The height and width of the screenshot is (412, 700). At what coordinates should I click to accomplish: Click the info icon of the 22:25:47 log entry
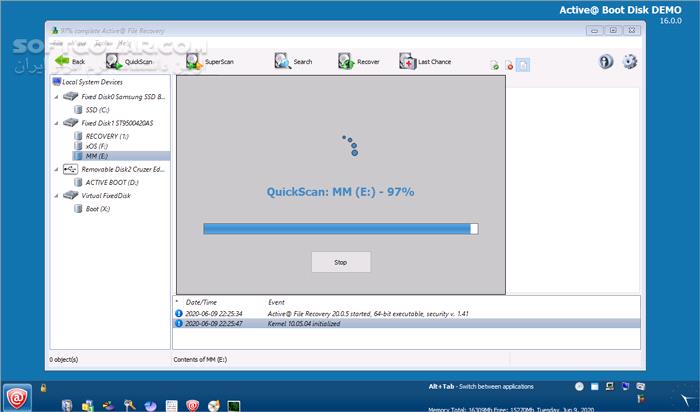(179, 324)
